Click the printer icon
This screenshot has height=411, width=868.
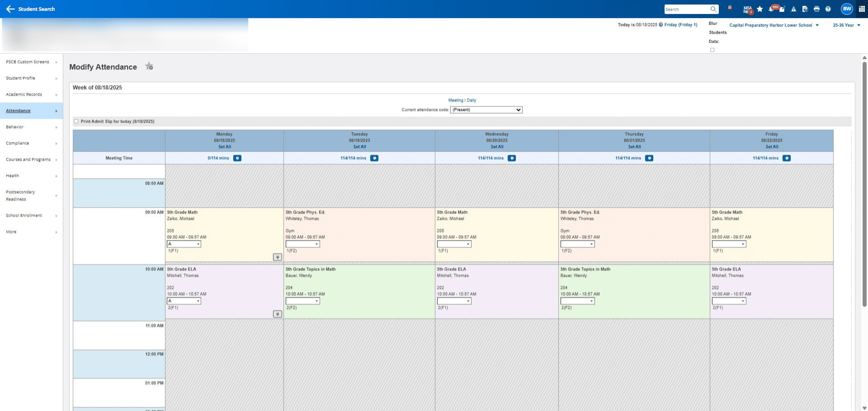[816, 9]
